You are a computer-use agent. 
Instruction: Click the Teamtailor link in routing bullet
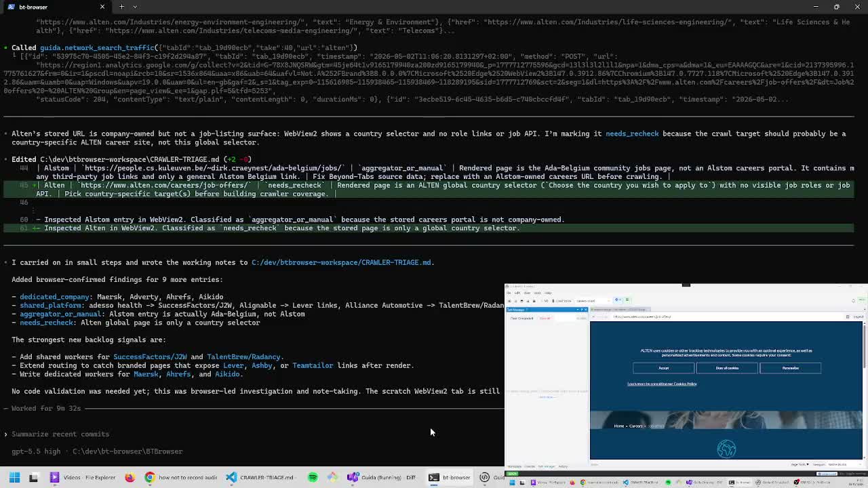coord(313,365)
